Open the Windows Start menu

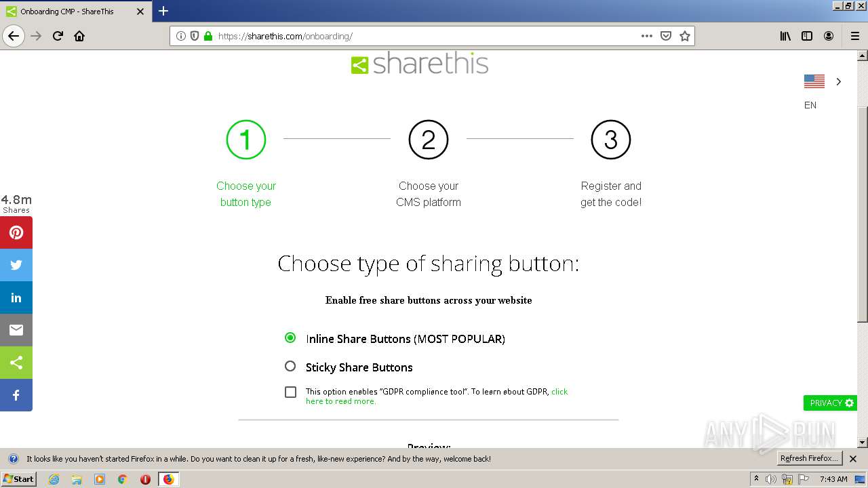[x=18, y=479]
